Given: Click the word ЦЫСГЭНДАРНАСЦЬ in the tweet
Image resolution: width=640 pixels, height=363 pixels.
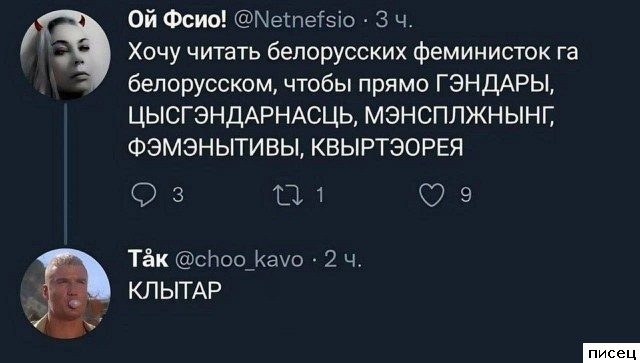Looking at the screenshot, I should [x=240, y=116].
